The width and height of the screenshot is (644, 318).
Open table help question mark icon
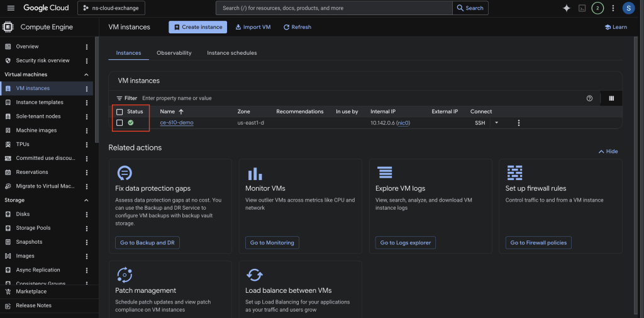pos(589,98)
